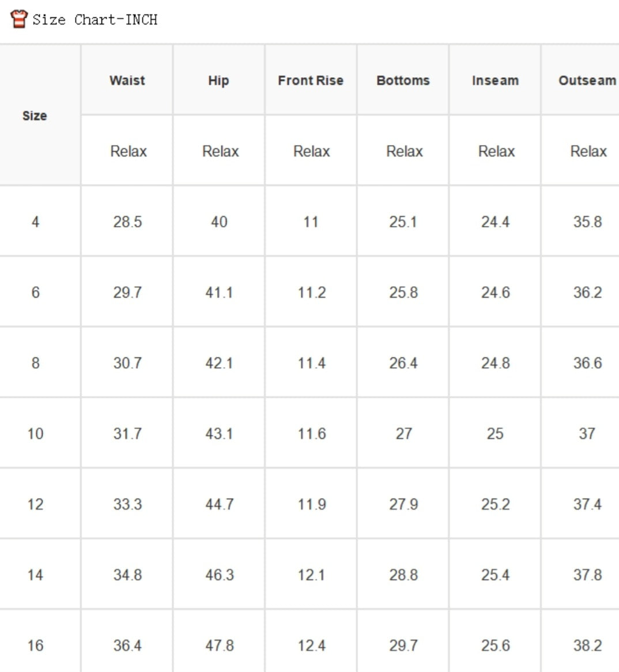619x672 pixels.
Task: Click bottoms value 27.9
Action: tap(403, 504)
